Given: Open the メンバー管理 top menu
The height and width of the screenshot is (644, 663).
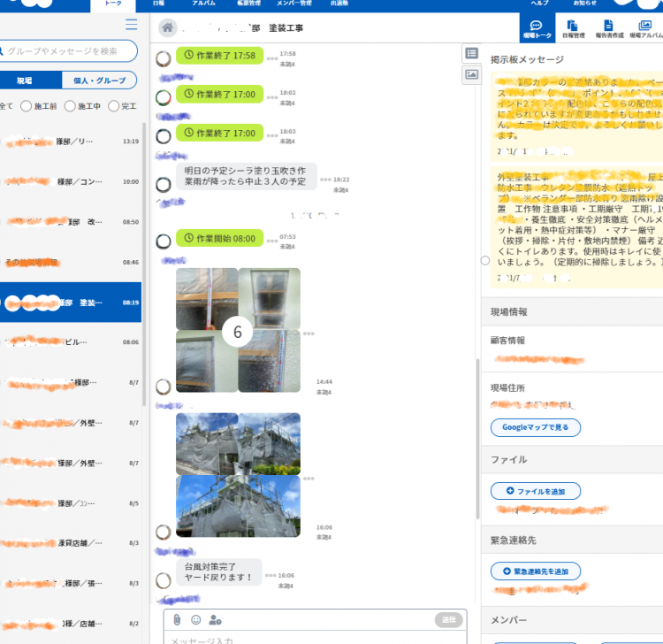Looking at the screenshot, I should [294, 4].
